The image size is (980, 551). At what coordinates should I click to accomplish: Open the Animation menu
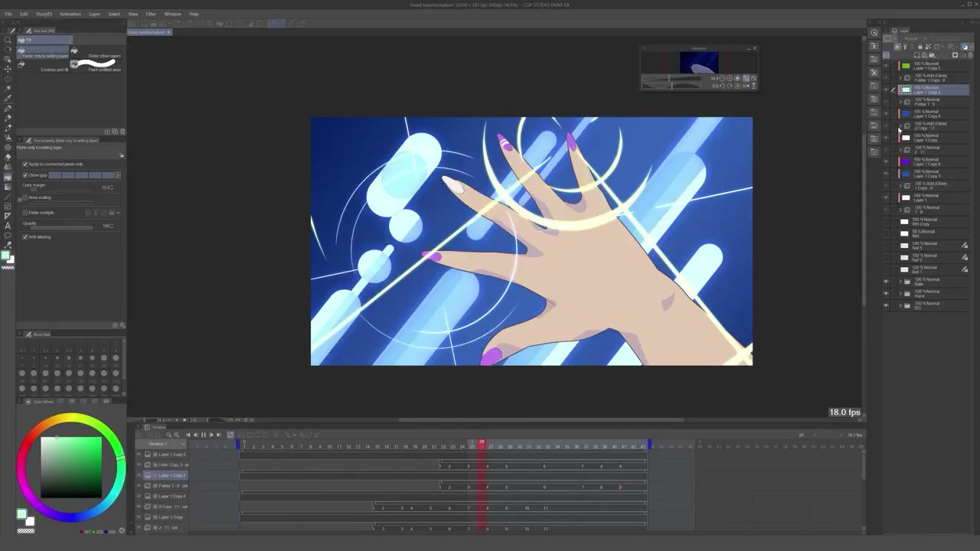pos(70,13)
